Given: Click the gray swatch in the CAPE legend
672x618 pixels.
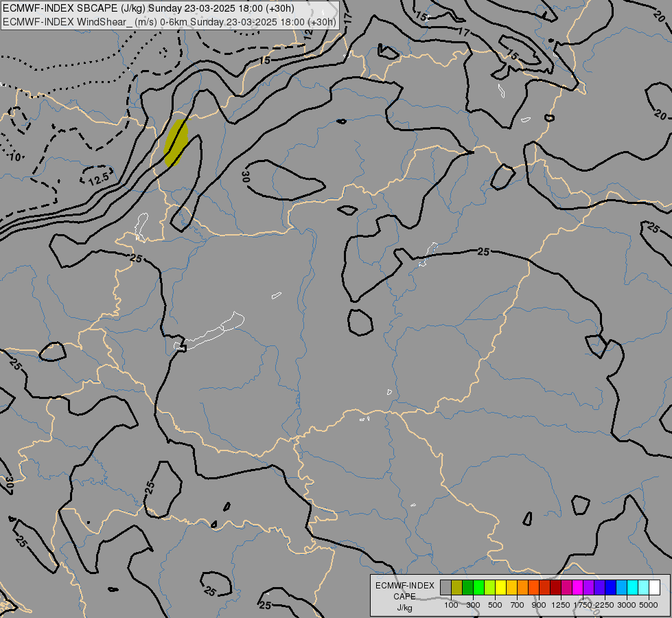Looking at the screenshot, I should pos(446,588).
